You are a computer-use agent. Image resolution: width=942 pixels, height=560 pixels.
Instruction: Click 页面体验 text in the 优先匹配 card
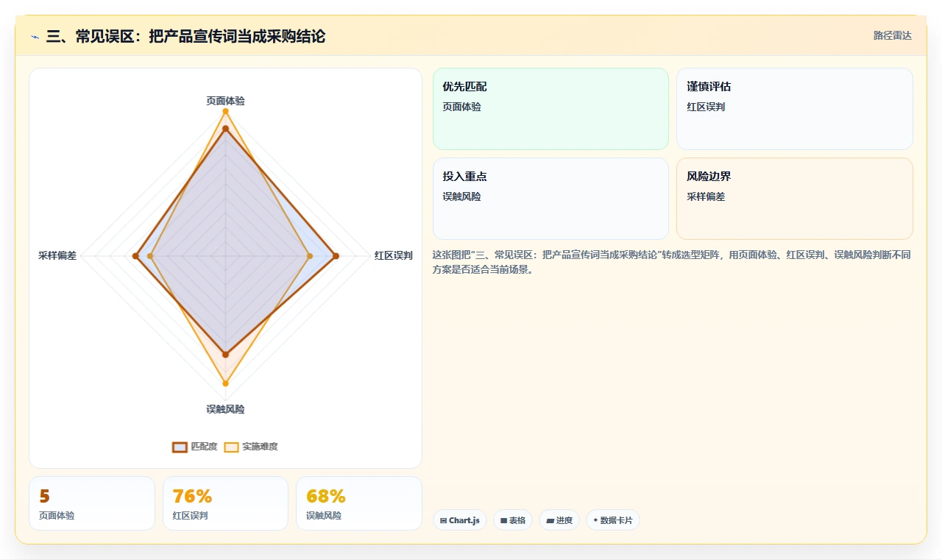point(461,107)
